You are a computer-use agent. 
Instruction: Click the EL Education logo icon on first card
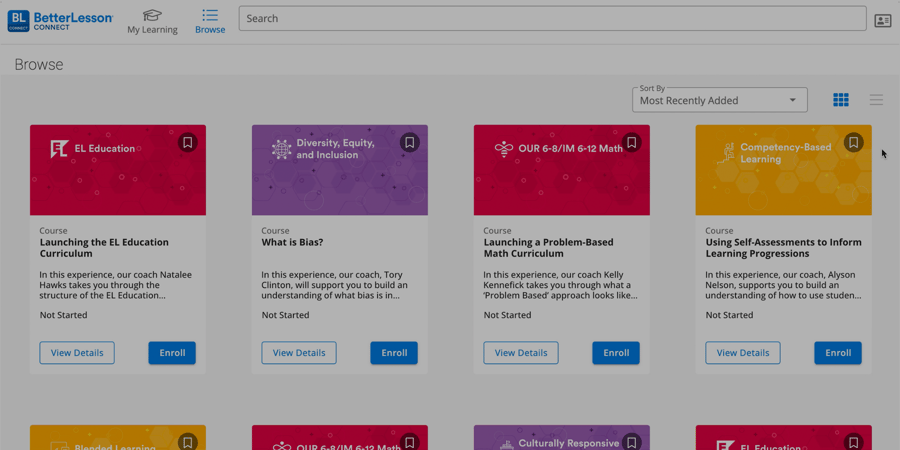tap(59, 149)
